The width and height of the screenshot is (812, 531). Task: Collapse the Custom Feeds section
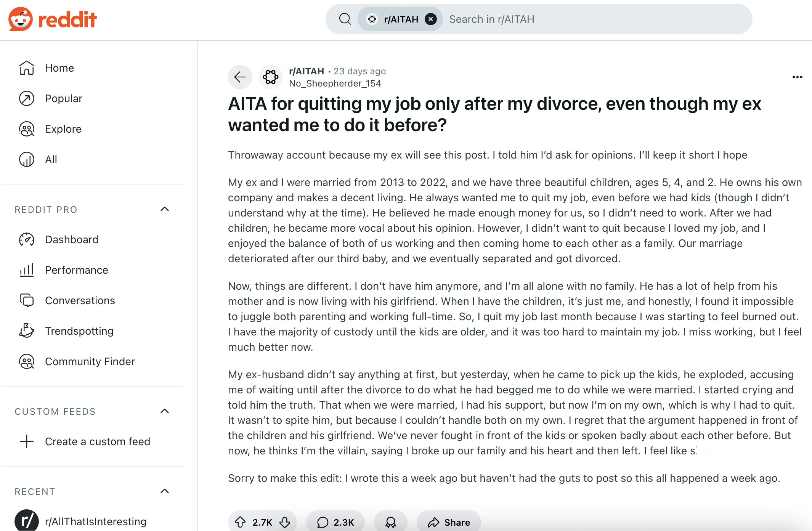(x=165, y=411)
